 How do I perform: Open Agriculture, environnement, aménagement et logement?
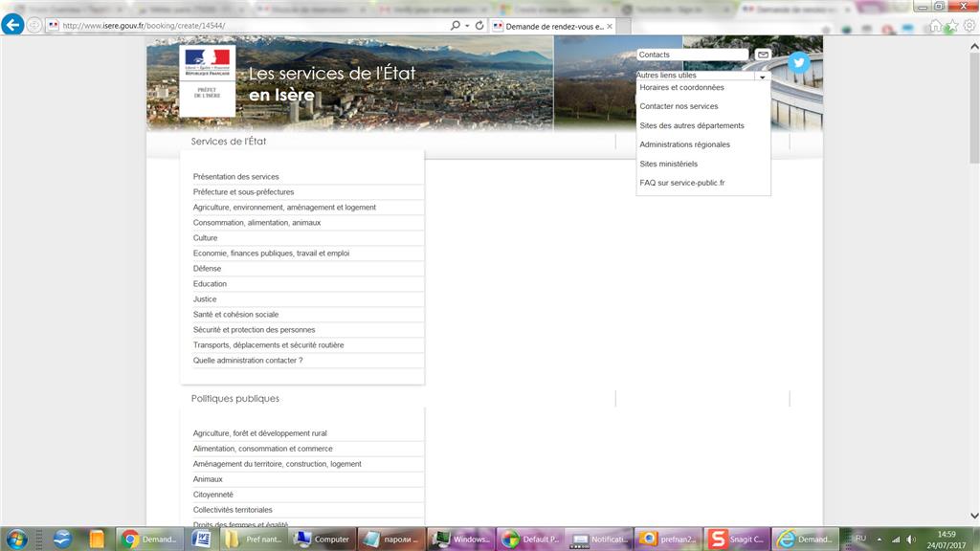point(284,208)
